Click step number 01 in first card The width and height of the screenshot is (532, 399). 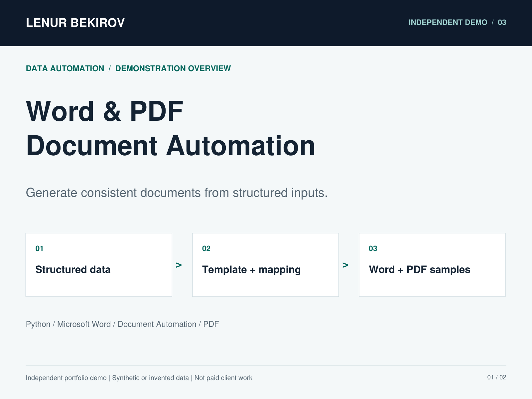coord(39,249)
